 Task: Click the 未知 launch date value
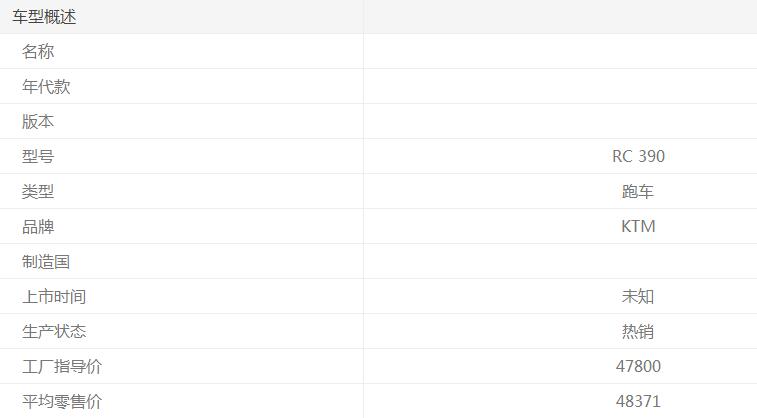pos(638,297)
